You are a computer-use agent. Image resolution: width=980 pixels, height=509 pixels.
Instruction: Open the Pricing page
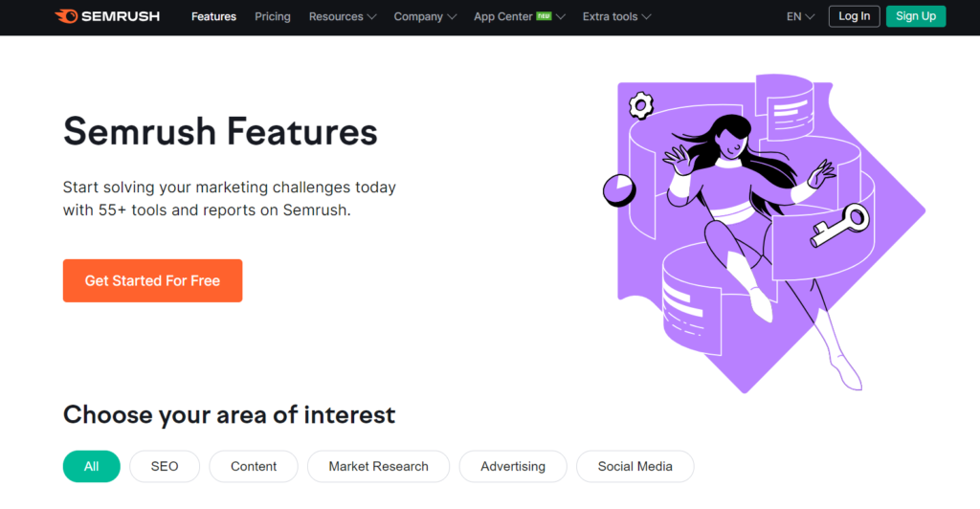pyautogui.click(x=273, y=16)
